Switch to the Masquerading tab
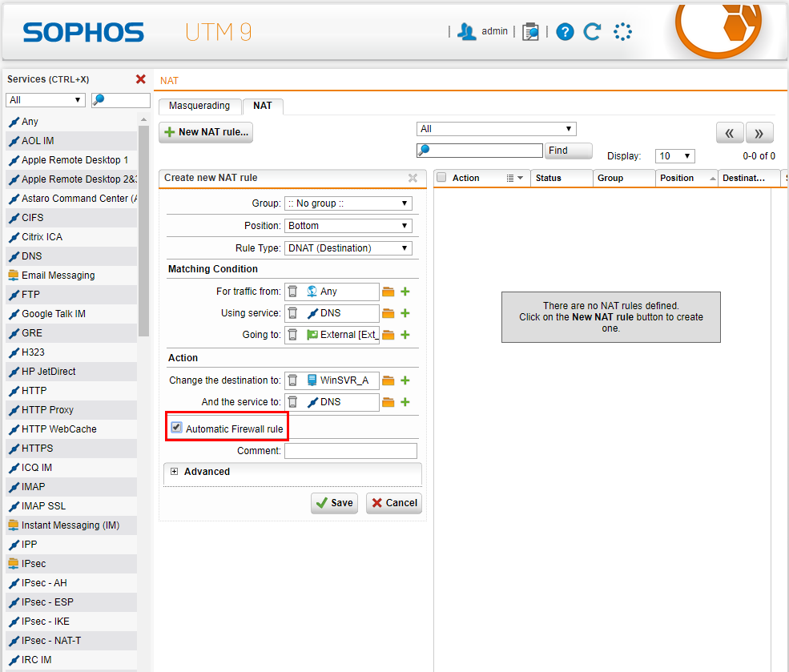 [199, 106]
